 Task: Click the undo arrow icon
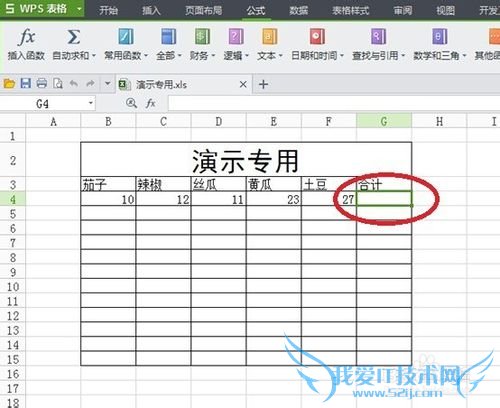click(74, 83)
